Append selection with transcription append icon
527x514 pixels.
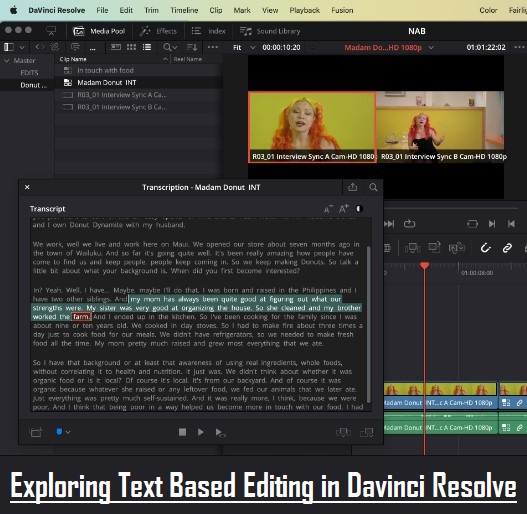coord(366,432)
